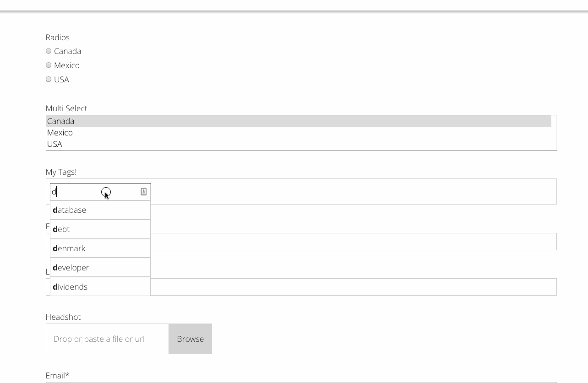Select Canada in the Multi Select list
This screenshot has height=383, width=588.
(x=183, y=121)
